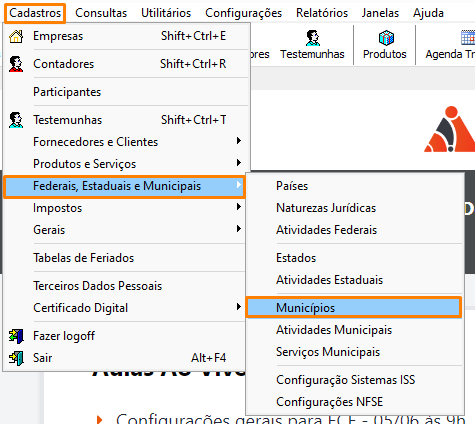Open the Cadastros menu
The width and height of the screenshot is (475, 424).
click(x=35, y=13)
